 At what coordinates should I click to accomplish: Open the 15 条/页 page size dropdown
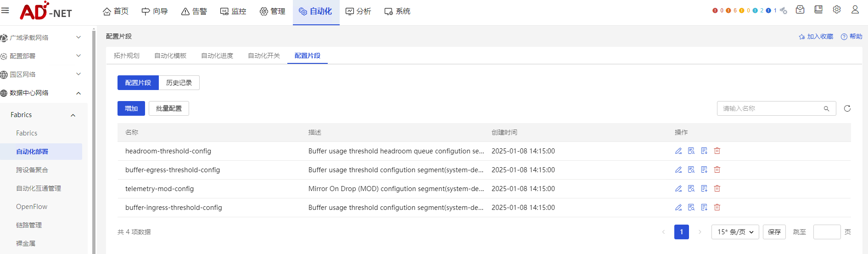click(x=735, y=232)
